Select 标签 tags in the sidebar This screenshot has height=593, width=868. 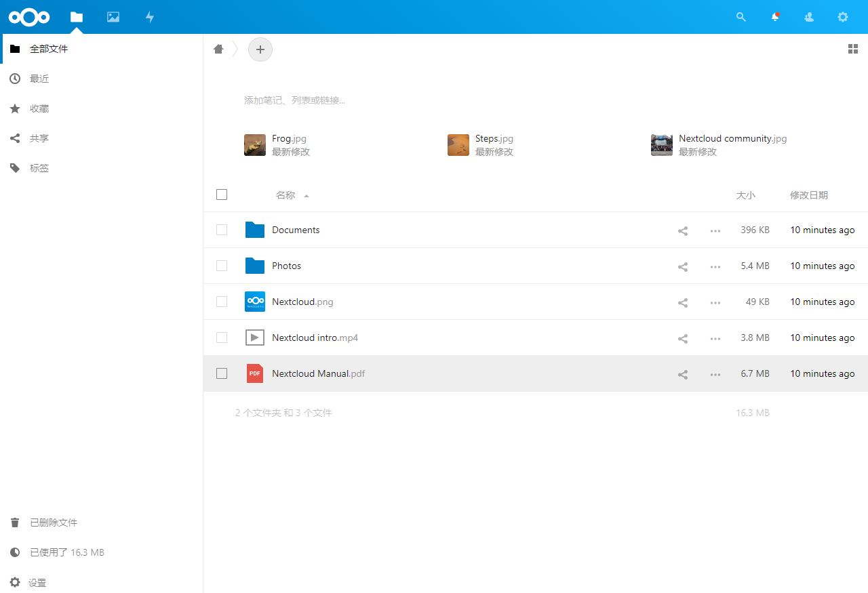pos(102,168)
